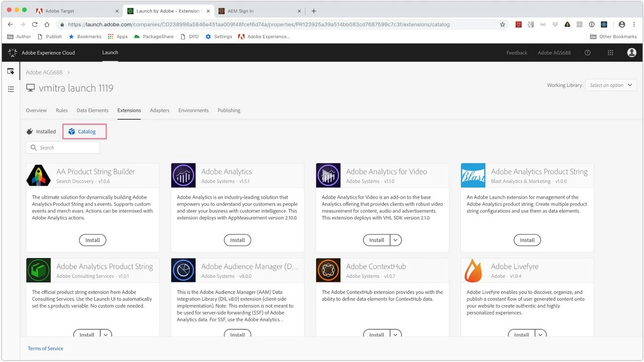Click the properties sidebar icon

pyautogui.click(x=11, y=71)
